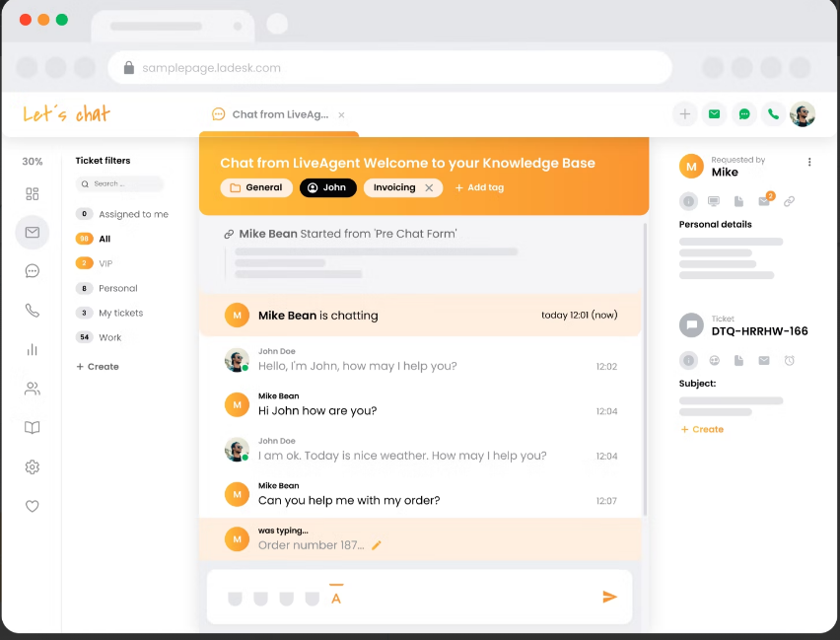The image size is (840, 640).
Task: Open Mike's emails with notification badge
Action: point(764,200)
